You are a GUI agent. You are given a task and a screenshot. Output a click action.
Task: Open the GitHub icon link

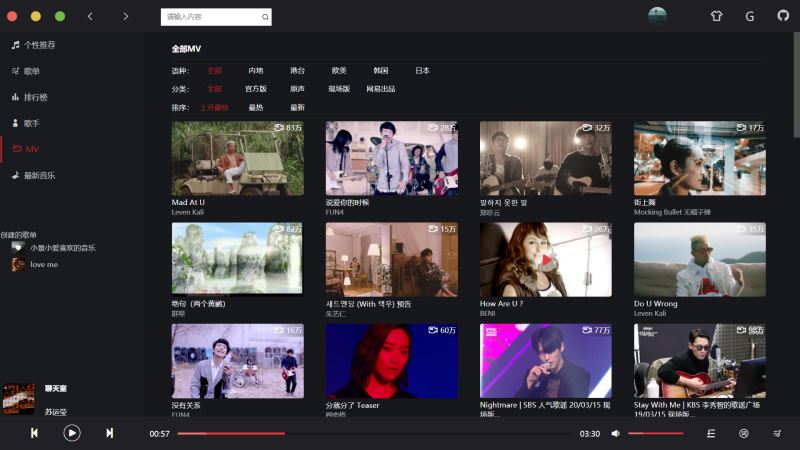click(x=783, y=16)
